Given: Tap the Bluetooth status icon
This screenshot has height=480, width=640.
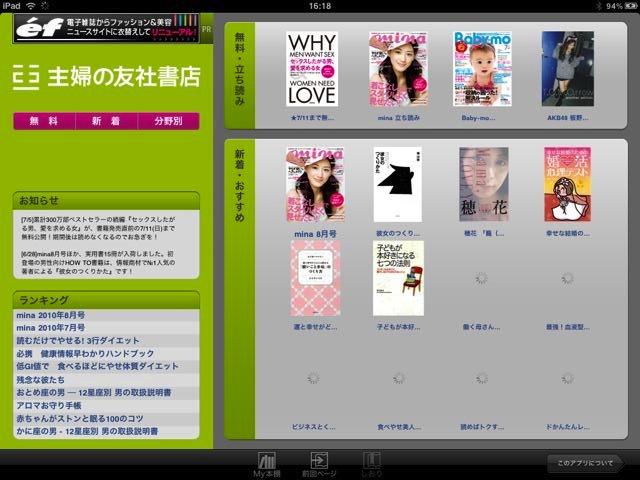Looking at the screenshot, I should [599, 6].
